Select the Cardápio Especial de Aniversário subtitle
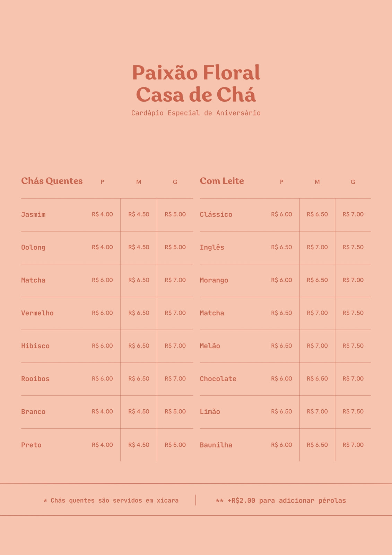This screenshot has width=392, height=555. point(196,113)
